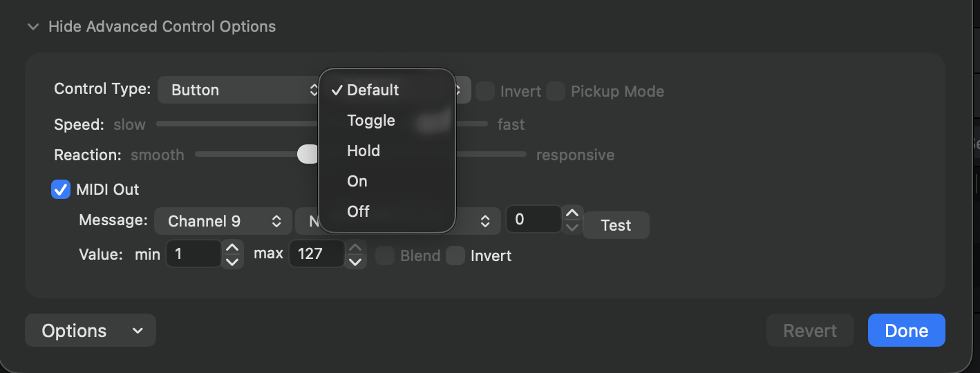Open the Control Type Button dropdown
The width and height of the screenshot is (980, 373).
[x=238, y=90]
